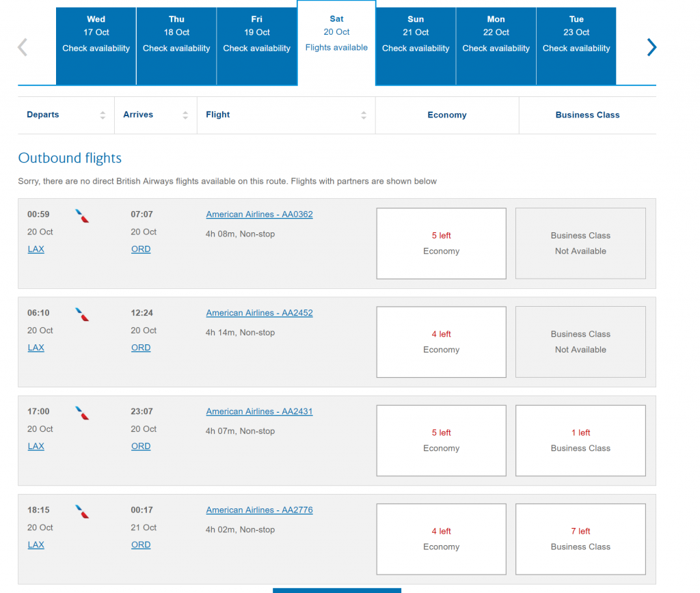Choose Business Class with 1 left on AA2431
Viewport: 700px width, 593px height.
tap(580, 441)
